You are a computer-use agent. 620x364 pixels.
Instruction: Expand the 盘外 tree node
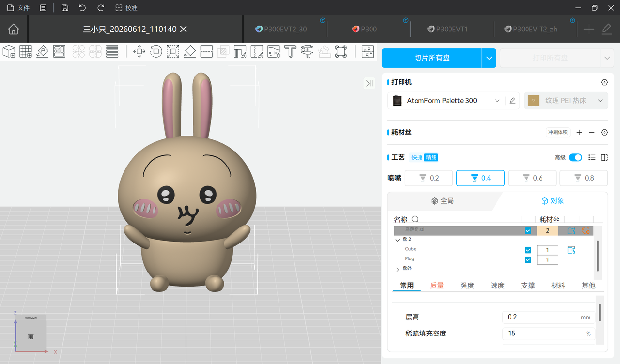point(398,269)
